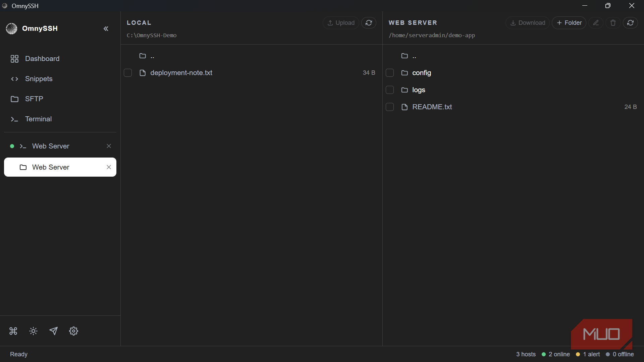This screenshot has width=644, height=362.
Task: Click the config folder icon
Action: (405, 73)
